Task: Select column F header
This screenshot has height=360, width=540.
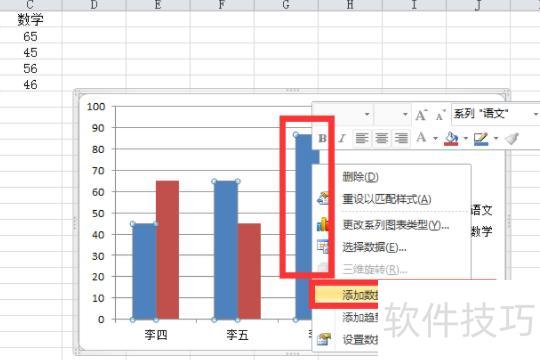Action: tap(222, 5)
